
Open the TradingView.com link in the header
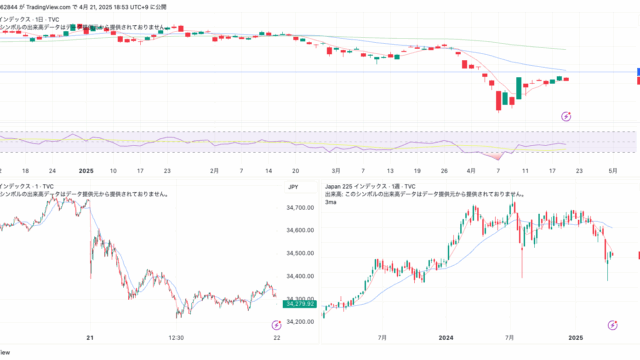(x=48, y=7)
